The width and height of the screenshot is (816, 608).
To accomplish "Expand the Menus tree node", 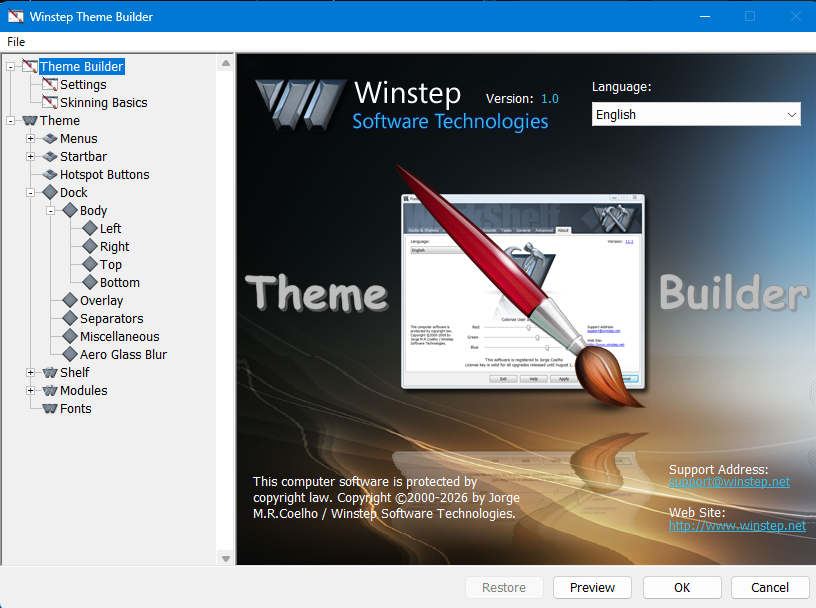I will coord(30,139).
